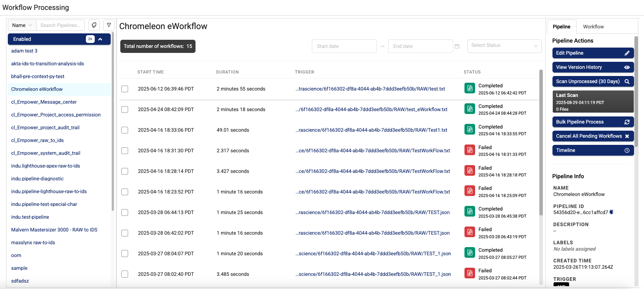Click the pipeline list scrollbar
The width and height of the screenshot is (644, 289).
tap(113, 121)
